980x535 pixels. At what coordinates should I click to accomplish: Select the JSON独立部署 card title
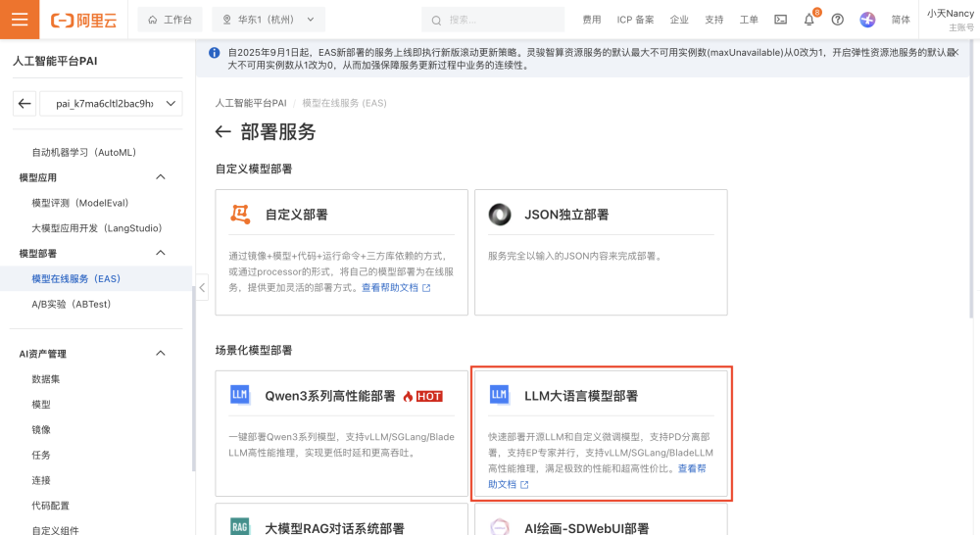pyautogui.click(x=566, y=215)
